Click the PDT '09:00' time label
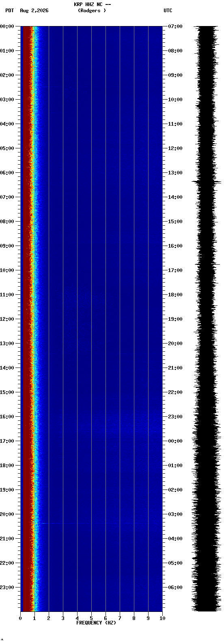Screen dimensions: 224x644 [x=7, y=246]
